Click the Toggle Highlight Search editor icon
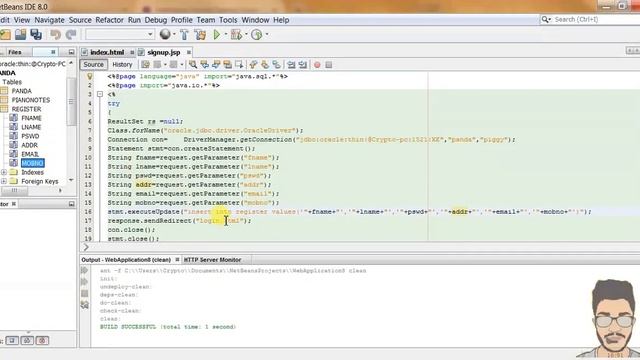 click(x=227, y=64)
